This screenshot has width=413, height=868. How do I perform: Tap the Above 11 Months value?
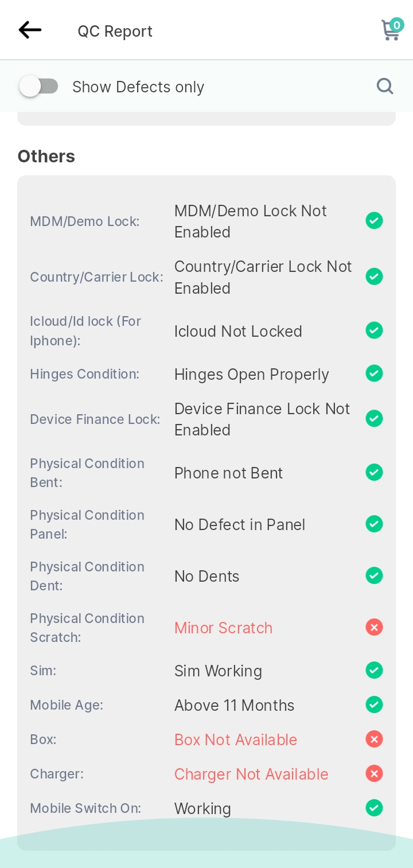point(234,705)
